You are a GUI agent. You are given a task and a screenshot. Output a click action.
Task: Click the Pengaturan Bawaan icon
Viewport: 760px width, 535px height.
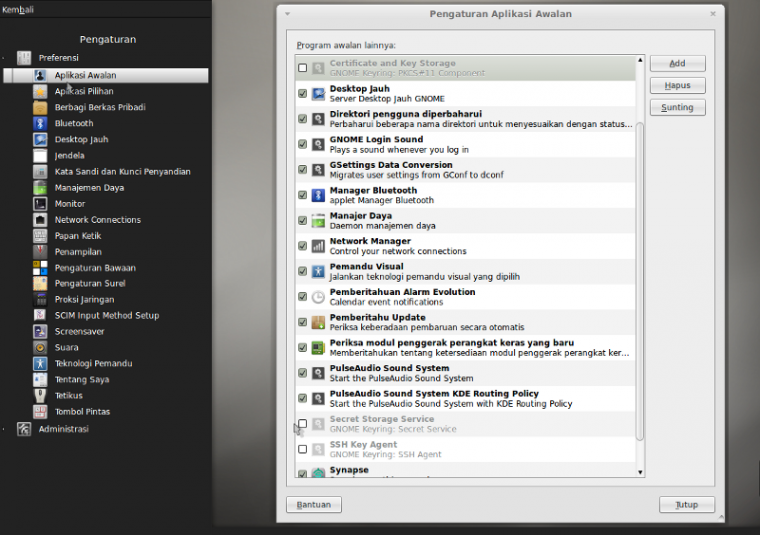coord(40,268)
